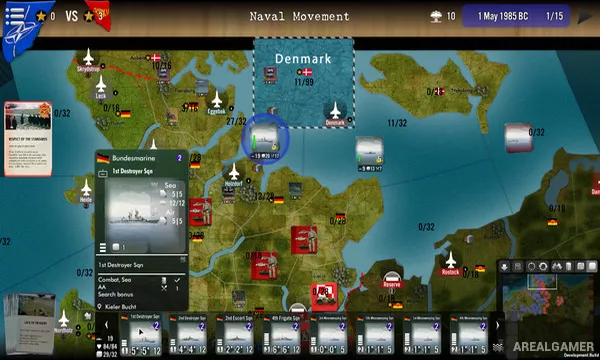Click the turn counter 1/15

point(554,16)
